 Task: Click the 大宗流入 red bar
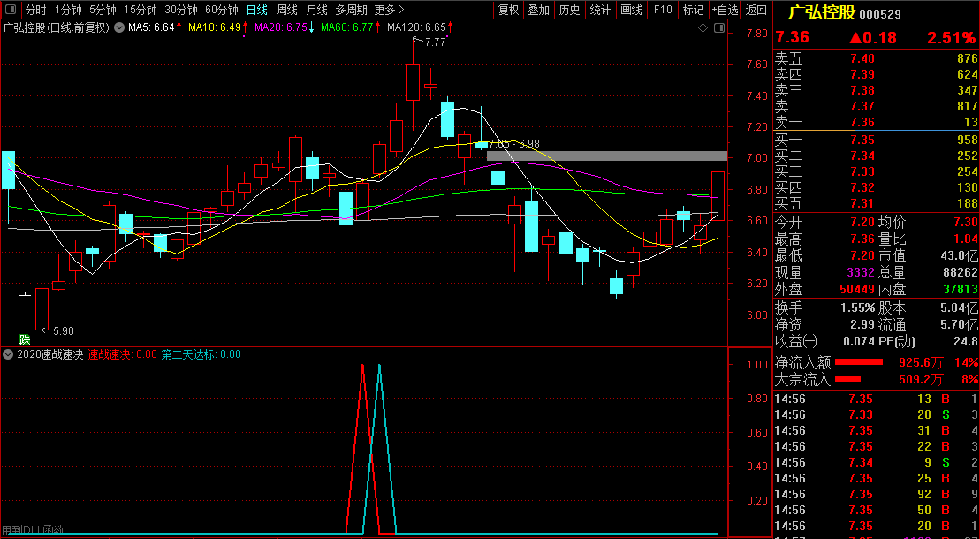848,379
